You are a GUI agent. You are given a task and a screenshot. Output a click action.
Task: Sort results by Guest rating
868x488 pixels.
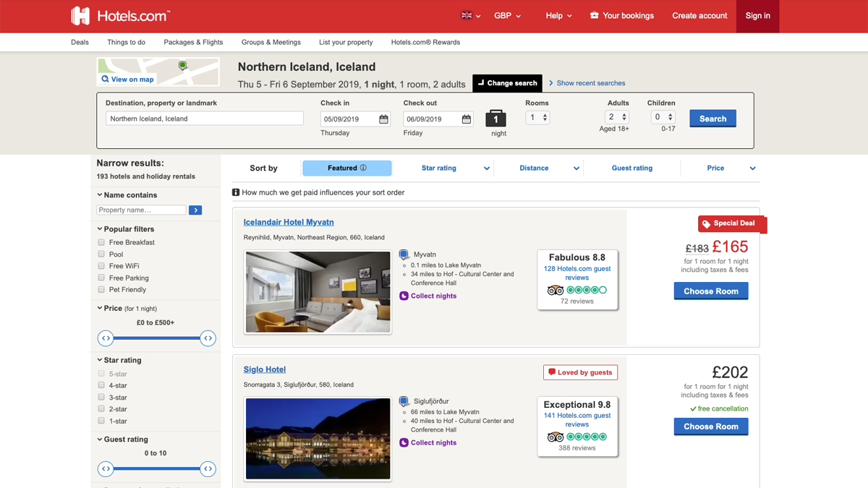click(632, 168)
